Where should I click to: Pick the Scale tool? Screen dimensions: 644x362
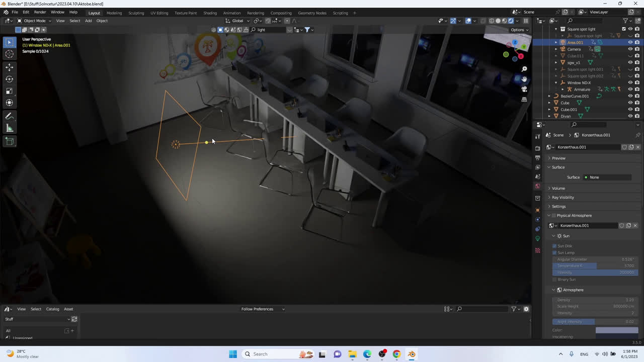[9, 91]
